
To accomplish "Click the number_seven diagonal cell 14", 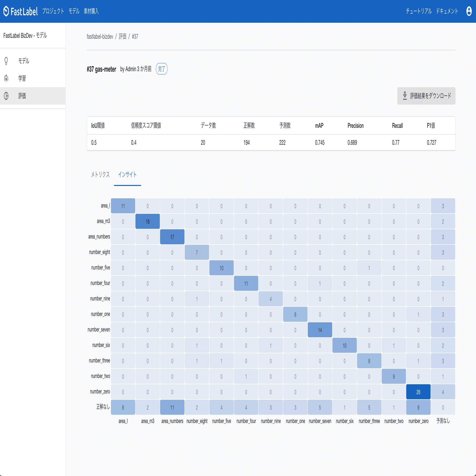I will tap(320, 330).
